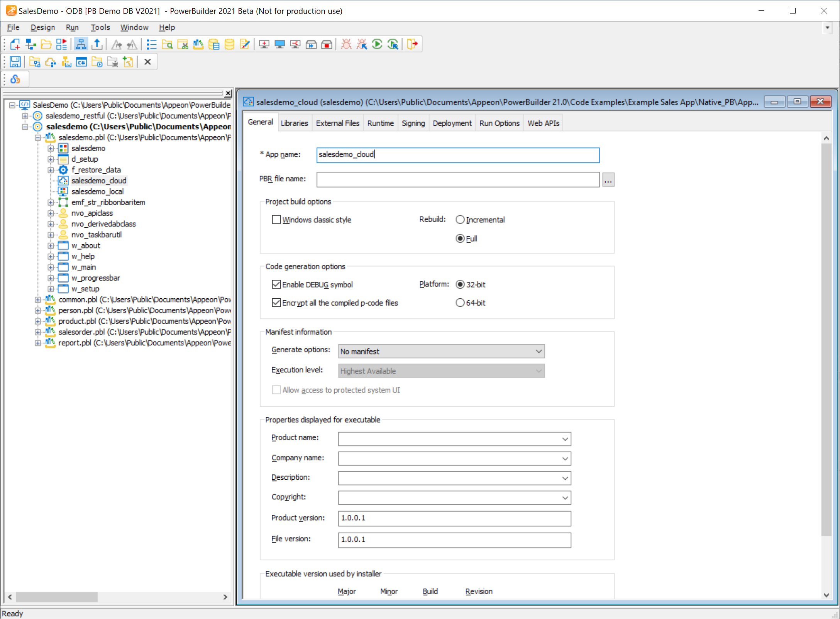
Task: Expand common.pbl library node
Action: [x=37, y=299]
